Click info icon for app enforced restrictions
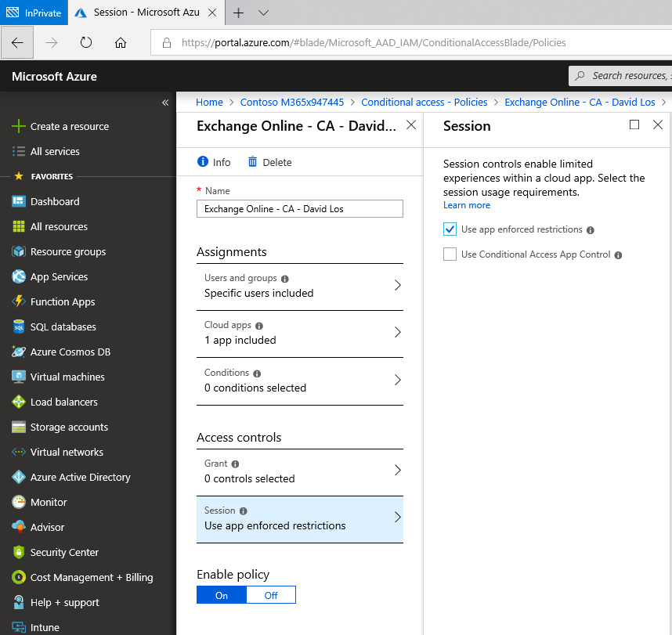The image size is (672, 635). tap(590, 230)
